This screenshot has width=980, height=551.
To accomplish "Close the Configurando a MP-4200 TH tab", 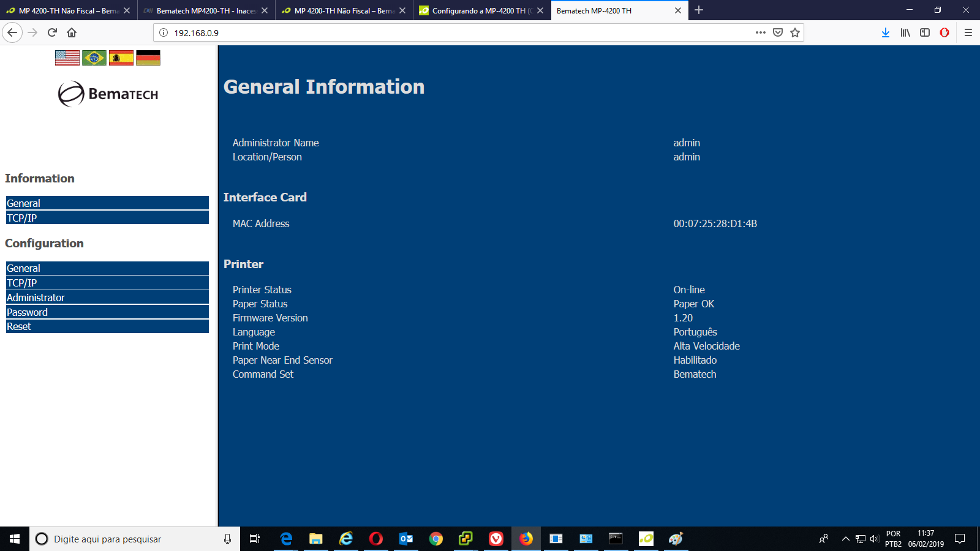I will [540, 10].
